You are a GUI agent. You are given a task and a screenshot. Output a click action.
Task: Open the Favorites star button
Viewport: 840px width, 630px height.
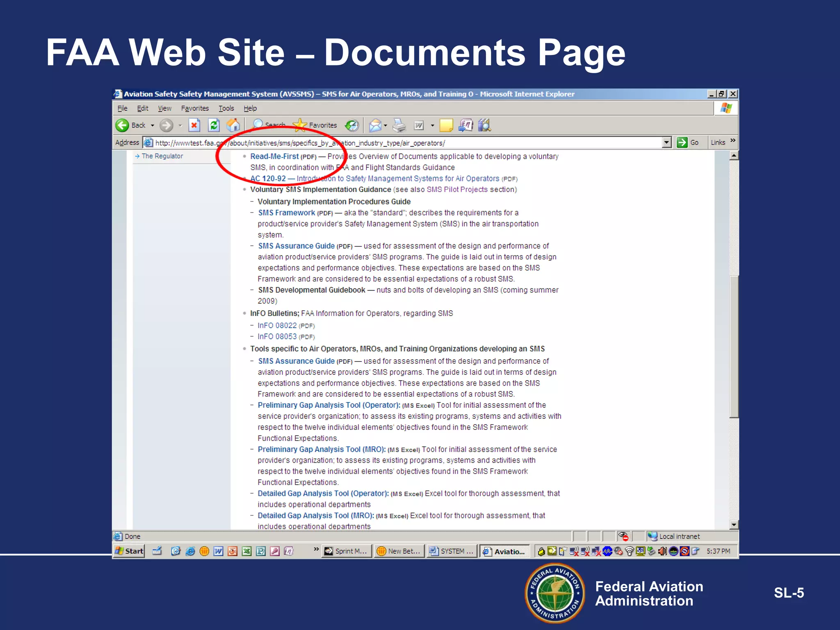315,125
